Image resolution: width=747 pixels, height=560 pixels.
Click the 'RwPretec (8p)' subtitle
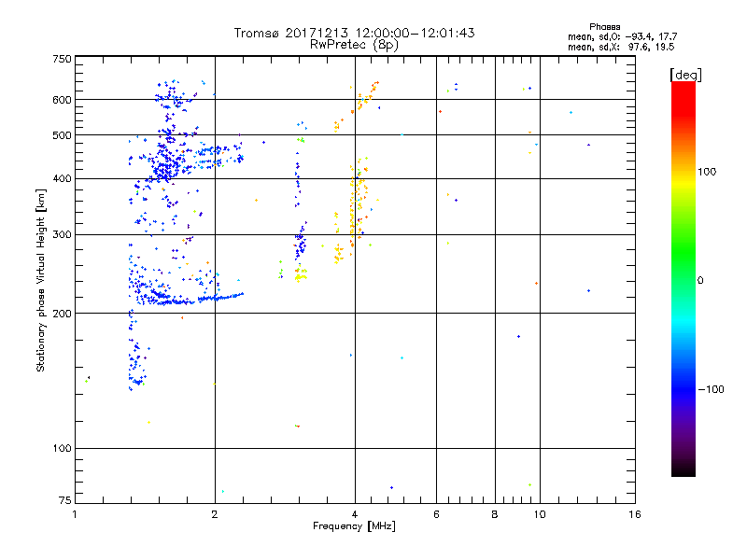click(x=354, y=45)
